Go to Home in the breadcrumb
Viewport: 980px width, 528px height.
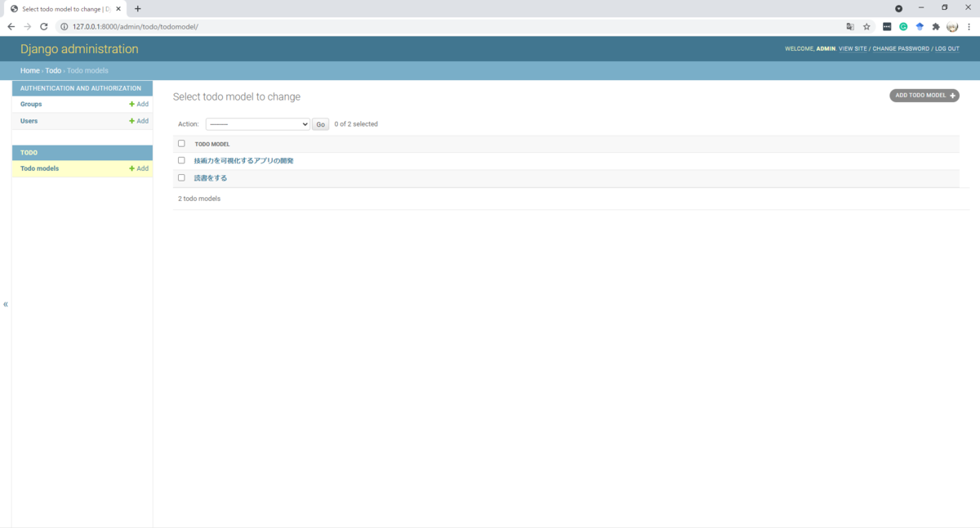click(30, 70)
